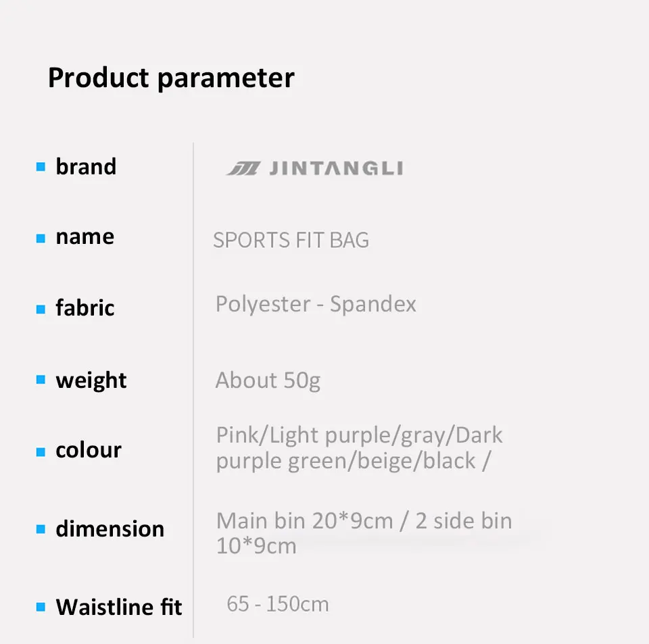Click the weight label
Screen dimensions: 649x644
pyautogui.click(x=91, y=380)
